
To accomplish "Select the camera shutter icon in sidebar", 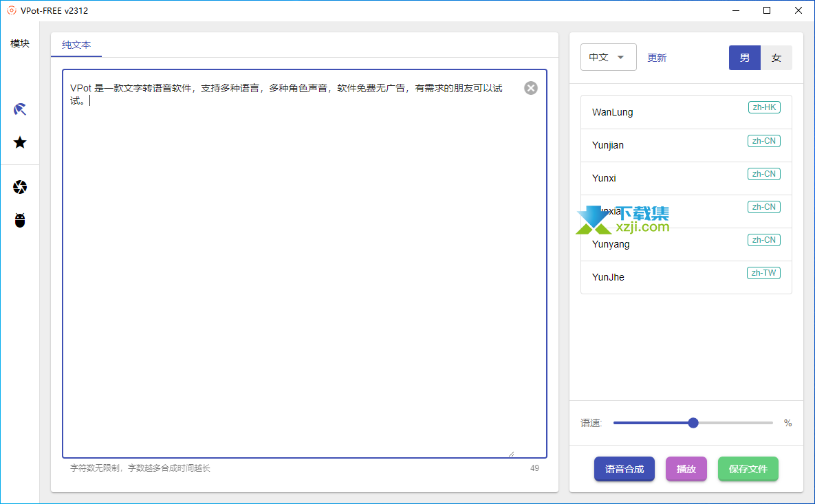I will [20, 187].
